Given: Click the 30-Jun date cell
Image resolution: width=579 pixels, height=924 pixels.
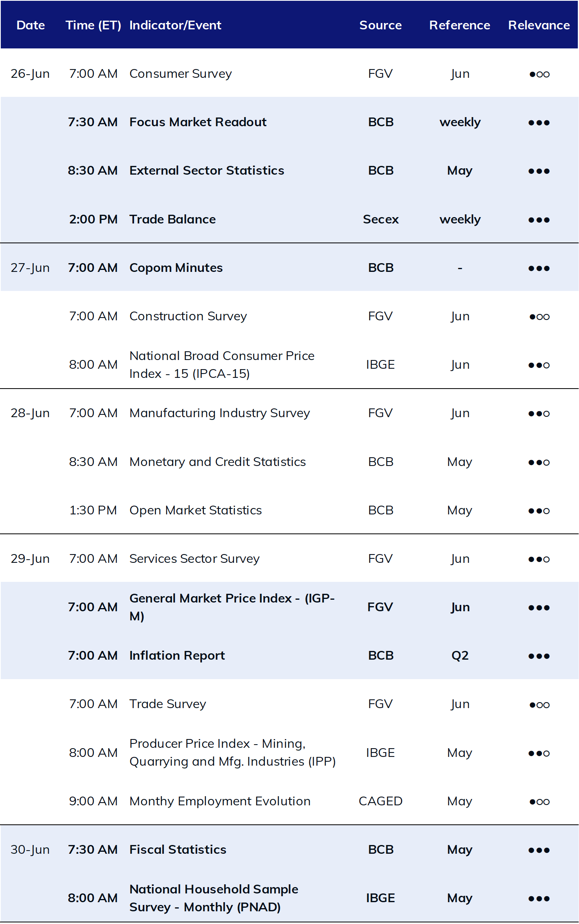Looking at the screenshot, I should (30, 849).
